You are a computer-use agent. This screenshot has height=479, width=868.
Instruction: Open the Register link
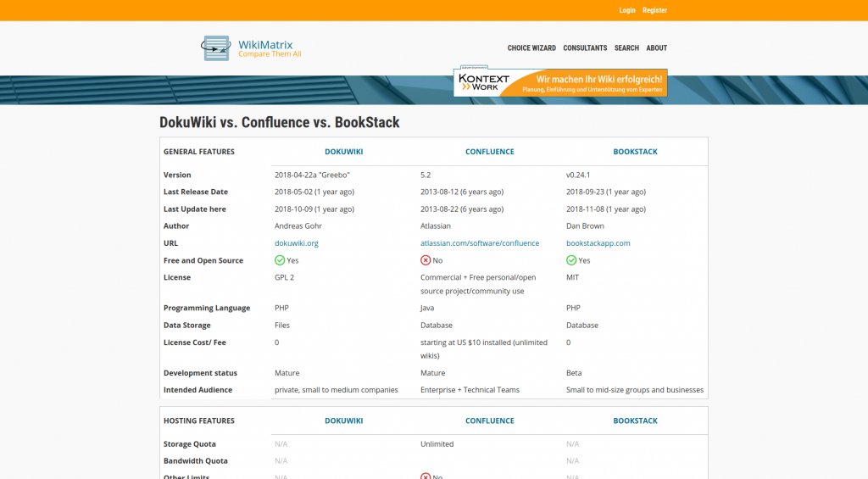pyautogui.click(x=655, y=10)
